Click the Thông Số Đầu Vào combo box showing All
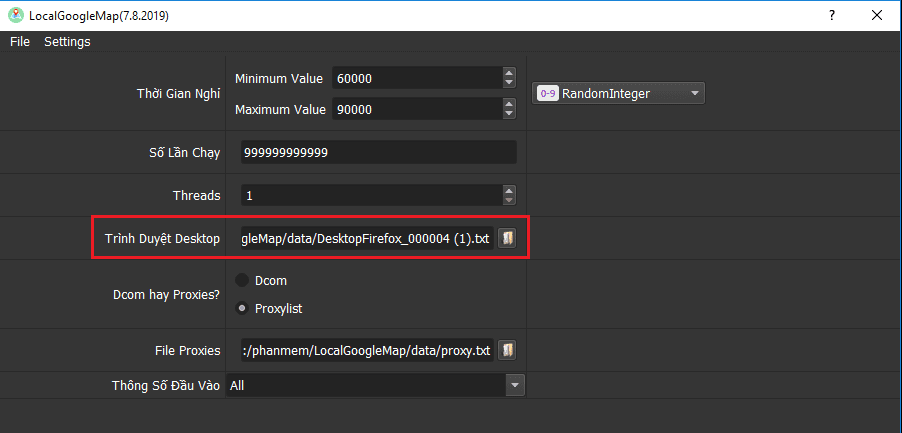Viewport: 902px width, 433px height. click(x=375, y=385)
